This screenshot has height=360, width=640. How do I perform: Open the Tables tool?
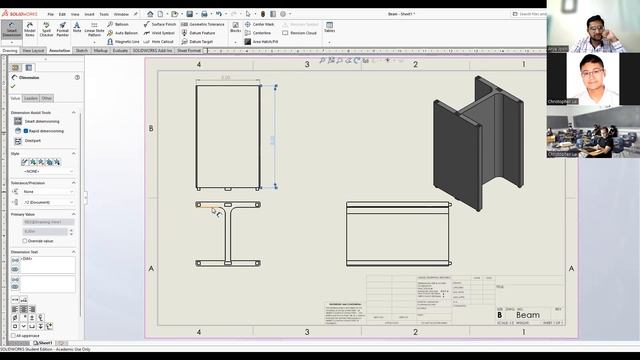[329, 27]
